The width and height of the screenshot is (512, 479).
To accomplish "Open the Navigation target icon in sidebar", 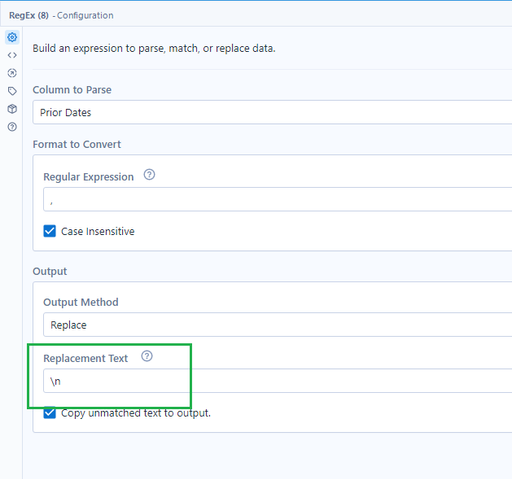I will 12,73.
